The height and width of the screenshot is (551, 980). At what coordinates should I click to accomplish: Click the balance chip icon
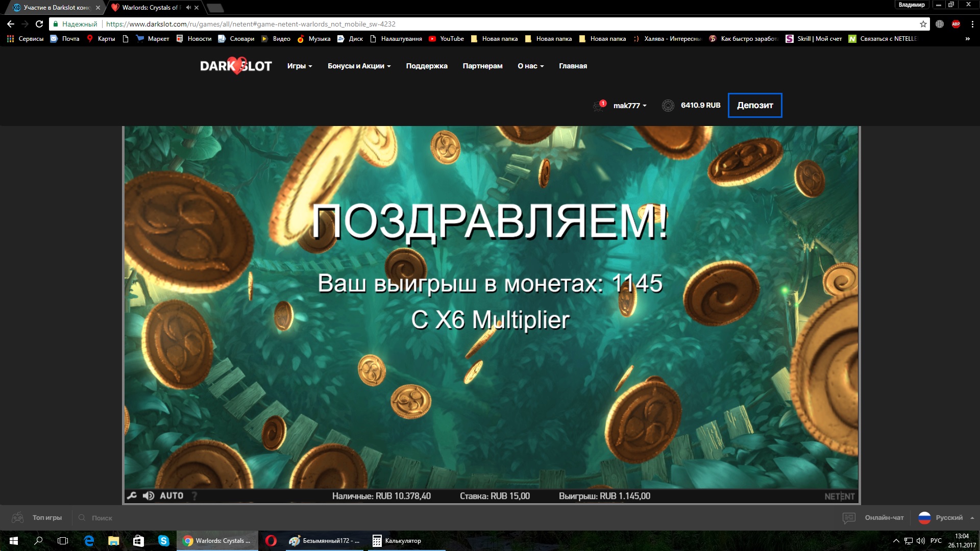point(668,106)
